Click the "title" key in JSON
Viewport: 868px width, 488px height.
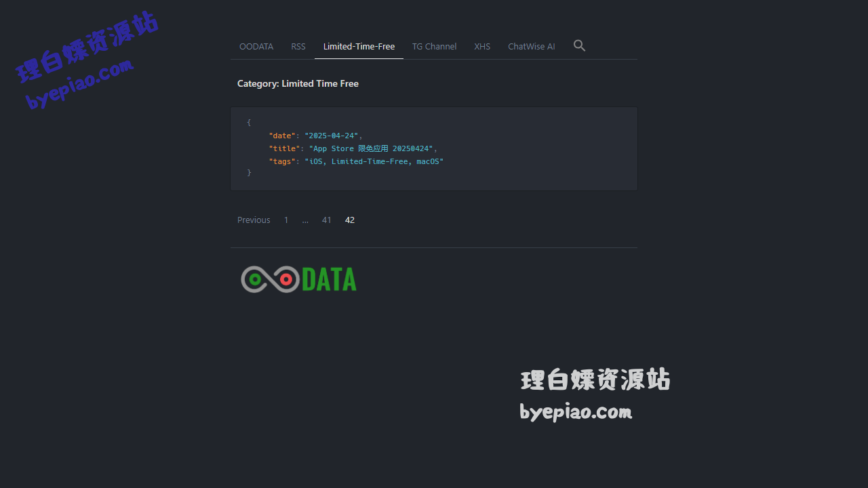[284, 148]
